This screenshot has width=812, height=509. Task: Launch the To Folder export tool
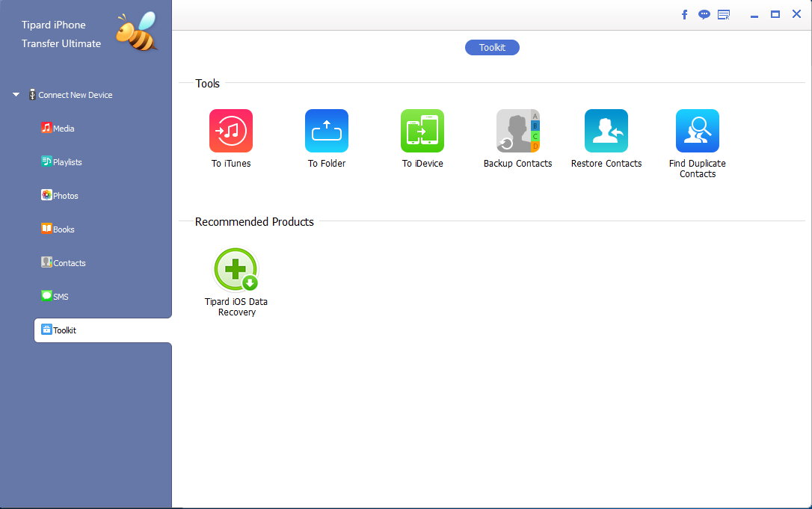click(x=326, y=131)
